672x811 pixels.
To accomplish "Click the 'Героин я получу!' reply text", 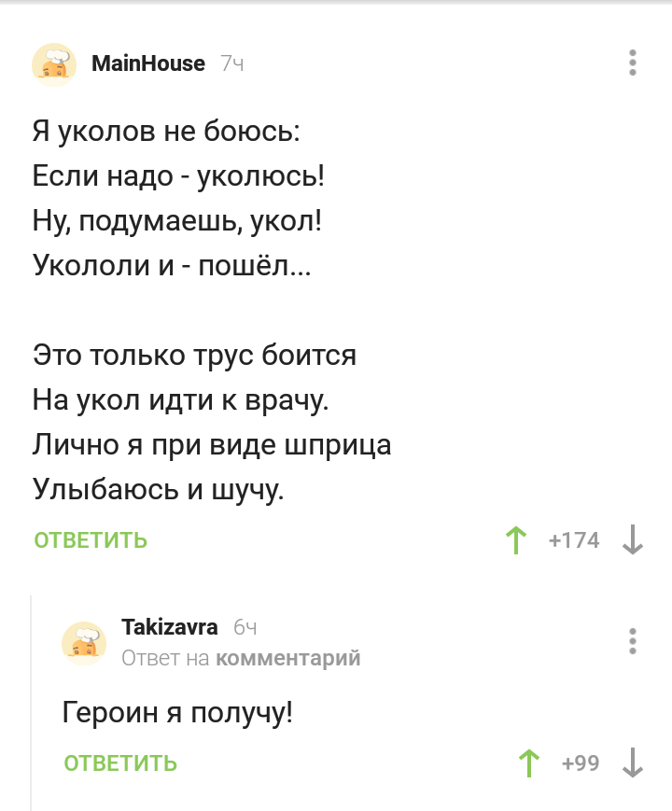I will 177,714.
